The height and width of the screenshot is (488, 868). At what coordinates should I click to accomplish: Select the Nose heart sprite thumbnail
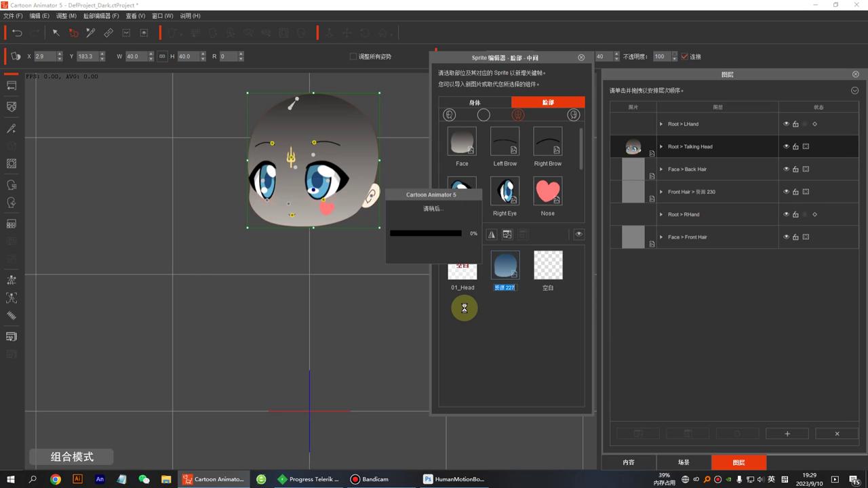547,192
